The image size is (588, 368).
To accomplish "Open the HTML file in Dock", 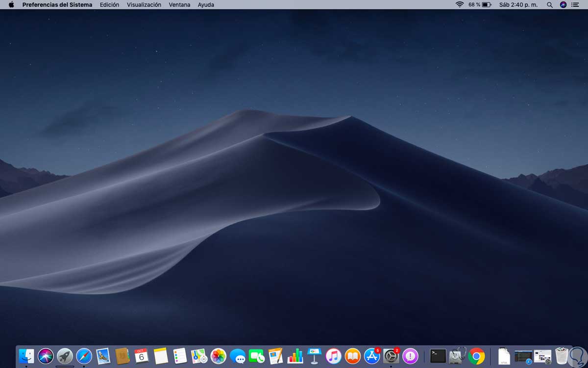I will click(504, 356).
